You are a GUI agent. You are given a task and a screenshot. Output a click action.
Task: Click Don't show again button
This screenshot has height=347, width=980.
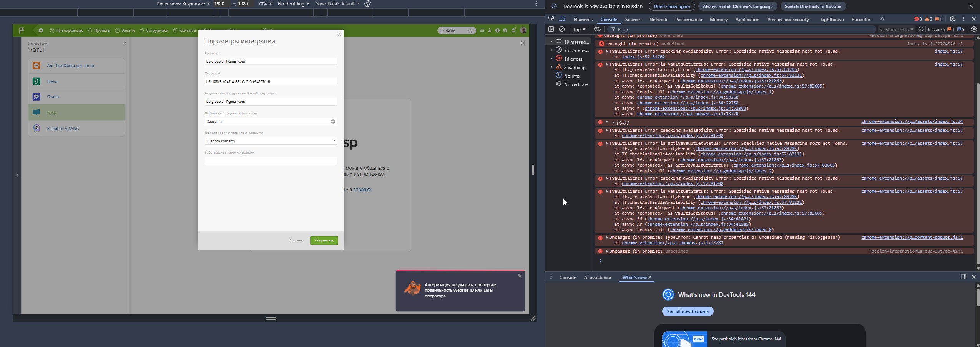click(x=672, y=6)
